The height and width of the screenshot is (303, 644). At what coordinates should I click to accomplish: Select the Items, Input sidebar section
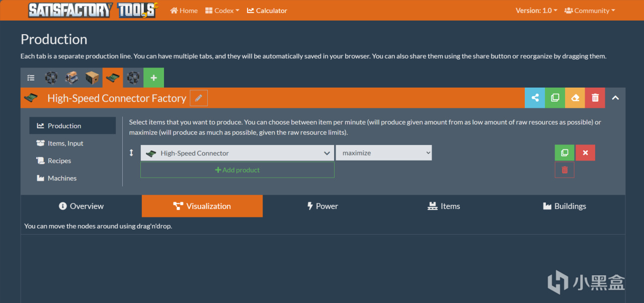click(x=72, y=143)
